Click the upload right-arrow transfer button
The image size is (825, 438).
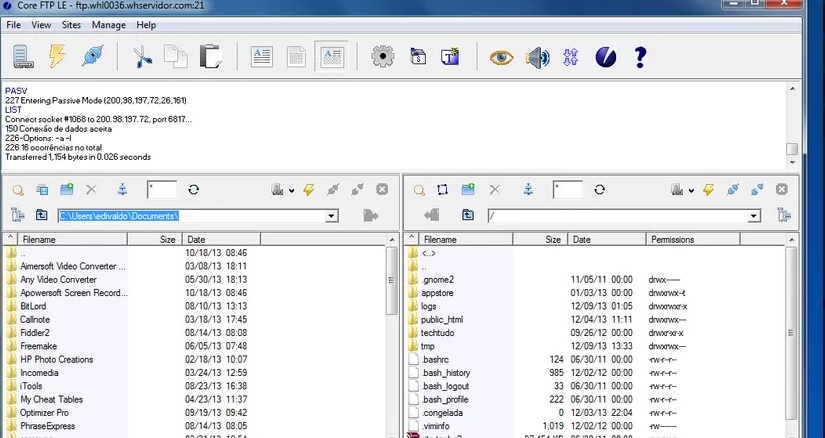click(x=370, y=215)
